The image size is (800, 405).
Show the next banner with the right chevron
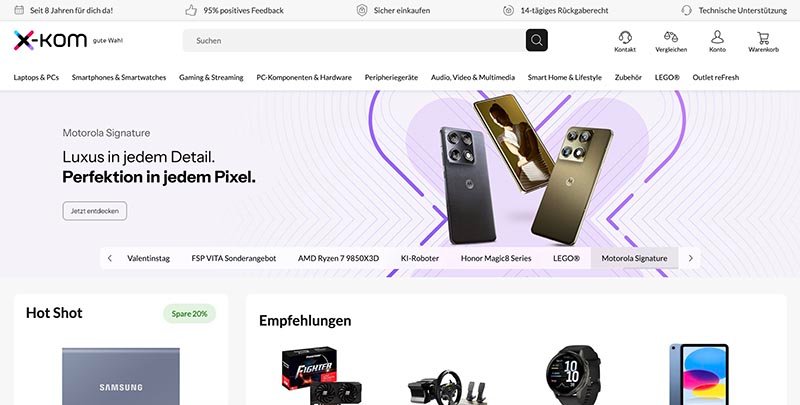pos(690,258)
